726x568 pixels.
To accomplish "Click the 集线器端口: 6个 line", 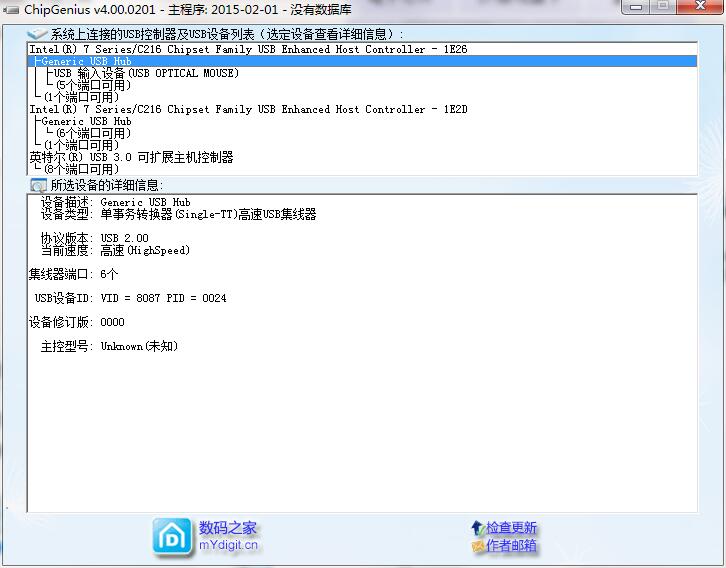I will click(x=73, y=275).
